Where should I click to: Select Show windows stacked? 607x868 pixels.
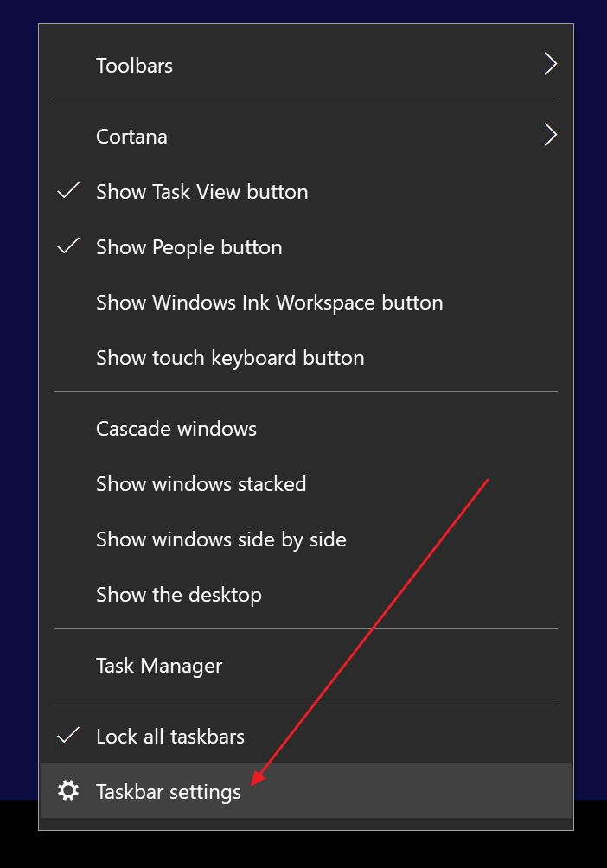[201, 484]
